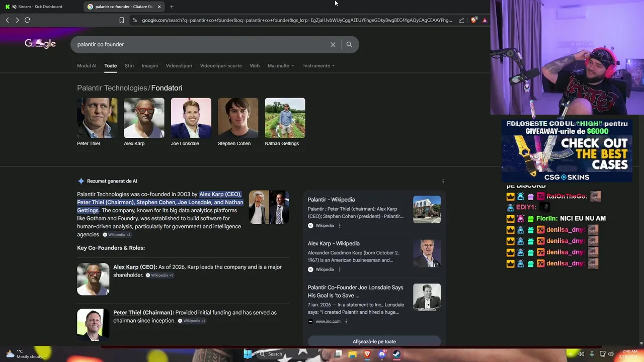Click the Brave Rewards triangle icon
Screen dimensions: 644x362
tap(485, 20)
